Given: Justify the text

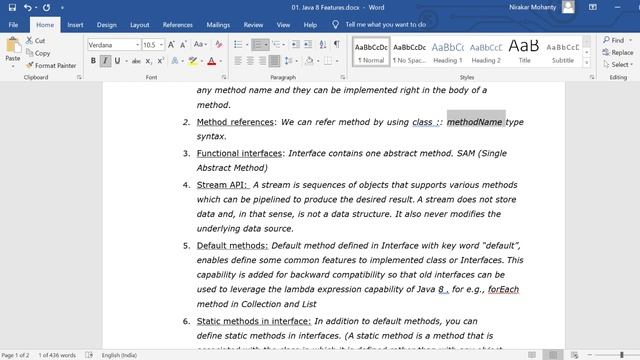Looking at the screenshot, I should coord(275,61).
